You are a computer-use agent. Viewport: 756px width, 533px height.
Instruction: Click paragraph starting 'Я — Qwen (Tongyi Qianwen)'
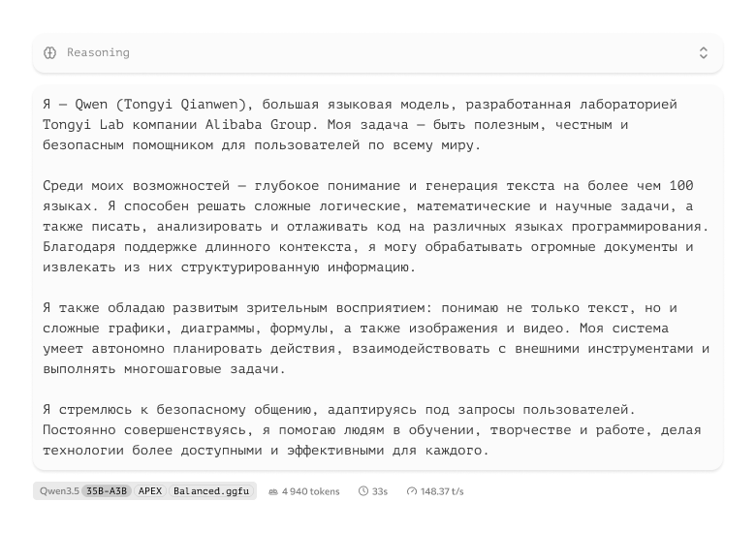tap(360, 124)
